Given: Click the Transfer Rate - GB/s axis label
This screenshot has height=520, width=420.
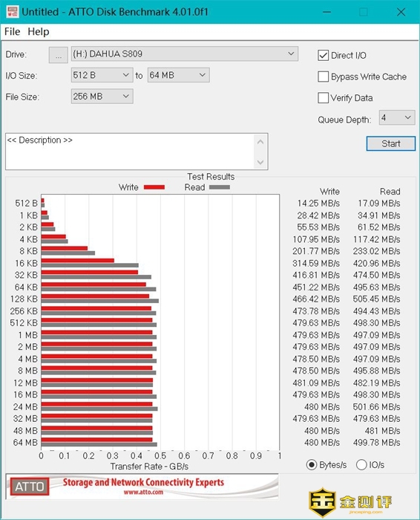Looking at the screenshot, I should click(149, 467).
